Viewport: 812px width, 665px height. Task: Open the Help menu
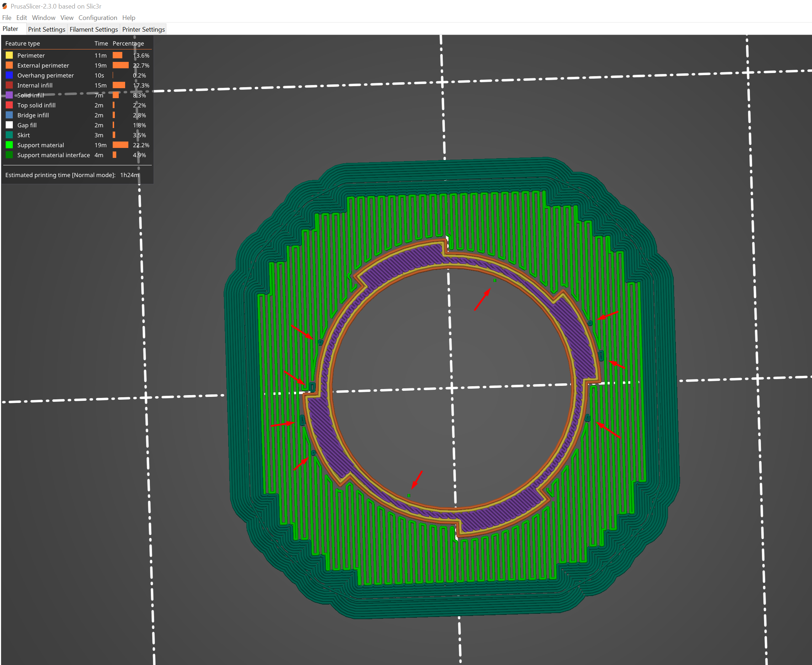(x=129, y=18)
